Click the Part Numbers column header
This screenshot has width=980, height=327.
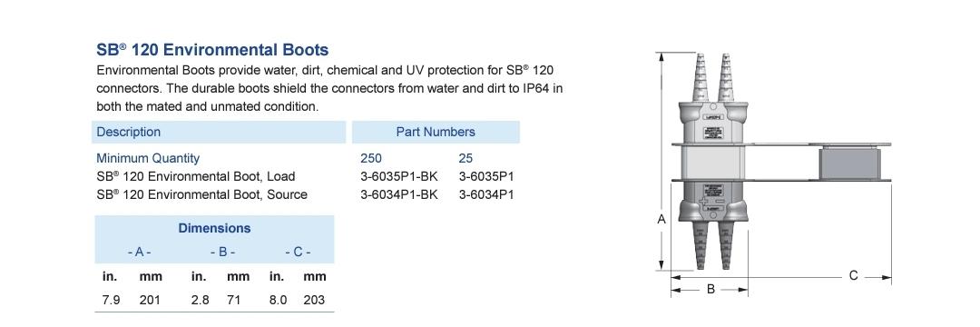coord(436,132)
